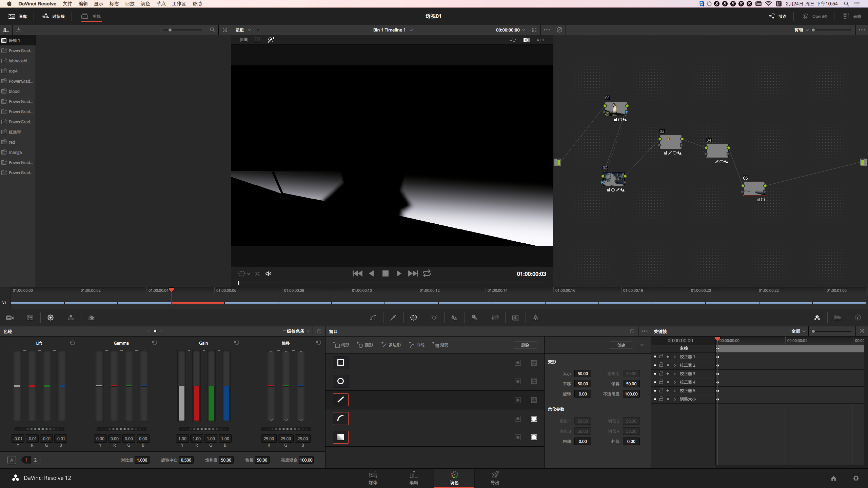Image resolution: width=868 pixels, height=488 pixels.
Task: Select the polygon line window shape
Action: 340,400
